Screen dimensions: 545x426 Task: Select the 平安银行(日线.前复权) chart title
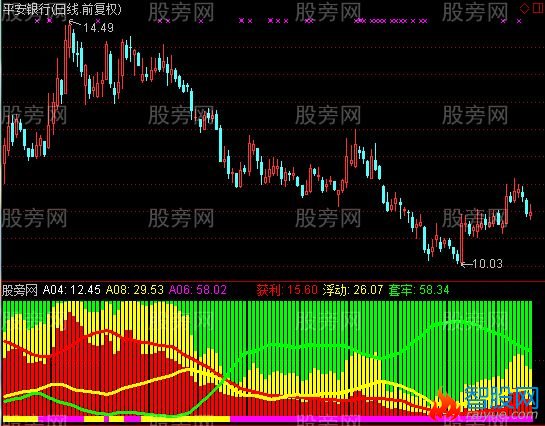(x=63, y=9)
